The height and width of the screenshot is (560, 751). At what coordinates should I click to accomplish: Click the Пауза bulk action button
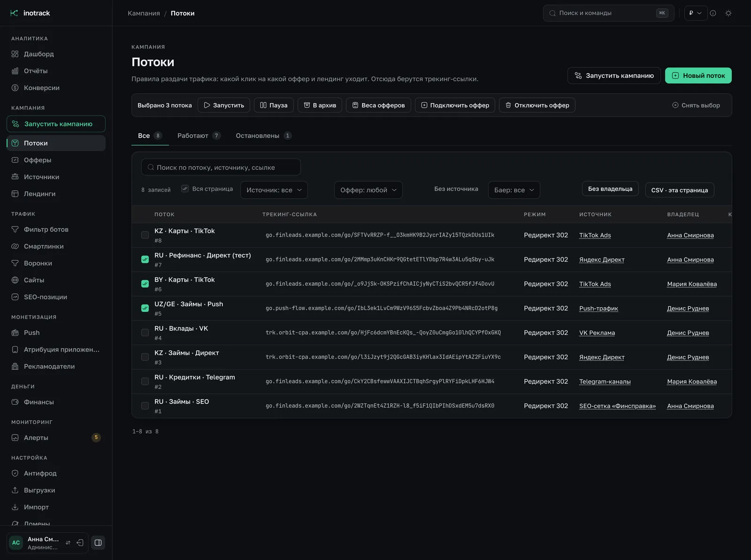(x=274, y=105)
